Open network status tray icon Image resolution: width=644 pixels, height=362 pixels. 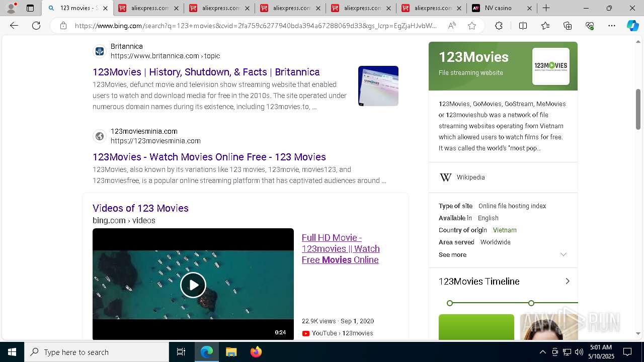tap(567, 352)
